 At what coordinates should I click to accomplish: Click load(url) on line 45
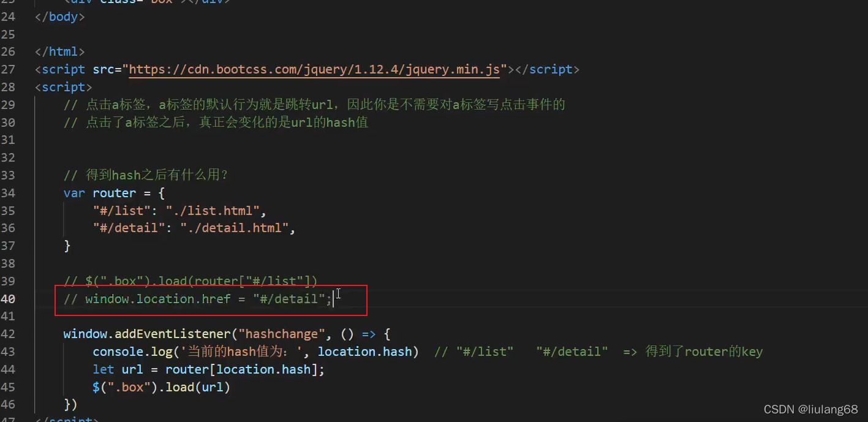pos(197,387)
